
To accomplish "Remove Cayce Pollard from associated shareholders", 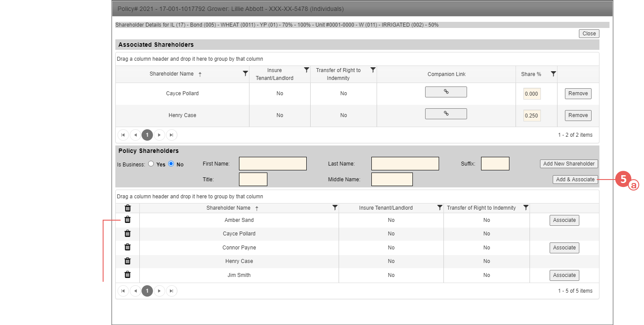I will 578,93.
